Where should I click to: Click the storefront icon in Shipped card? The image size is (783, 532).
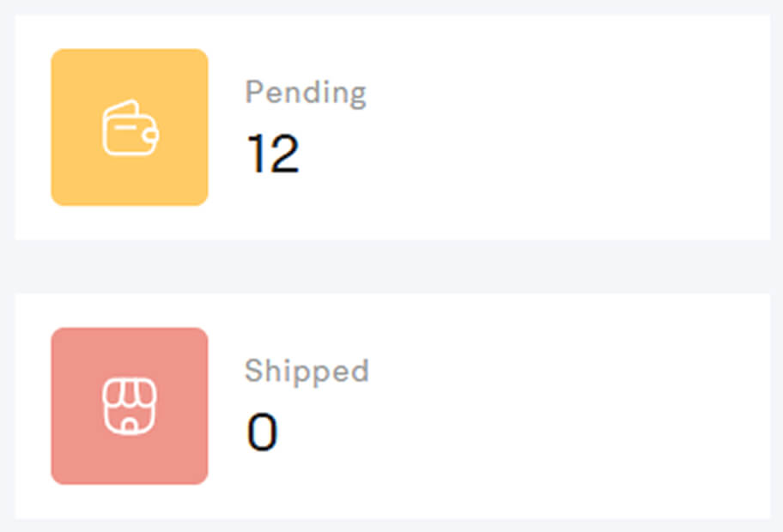[x=130, y=406]
